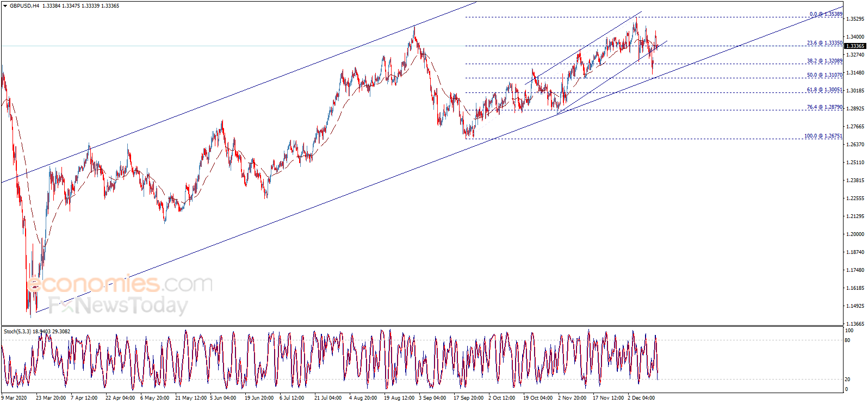Click price axis value 1.18740
Viewport: 868px width, 404px height.
click(855, 252)
